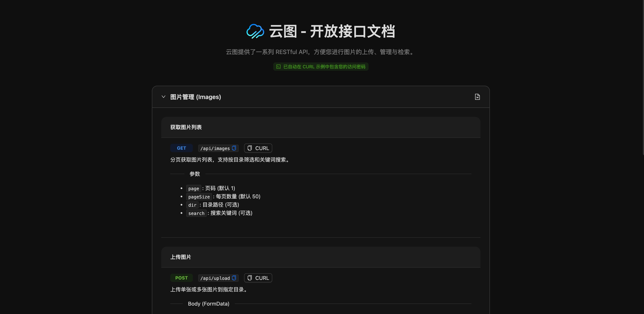Click the CURL button for 获取图片列表

coord(258,148)
